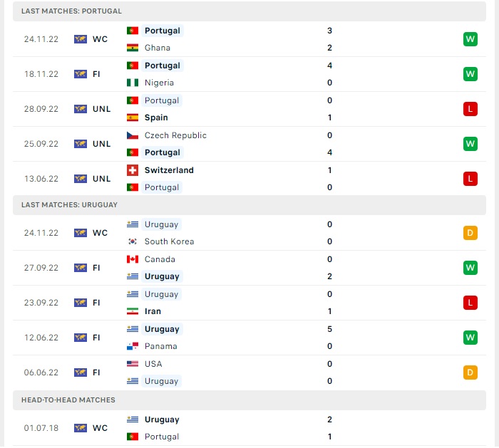
Task: Click the Czech Republic flag icon
Action: tap(132, 135)
